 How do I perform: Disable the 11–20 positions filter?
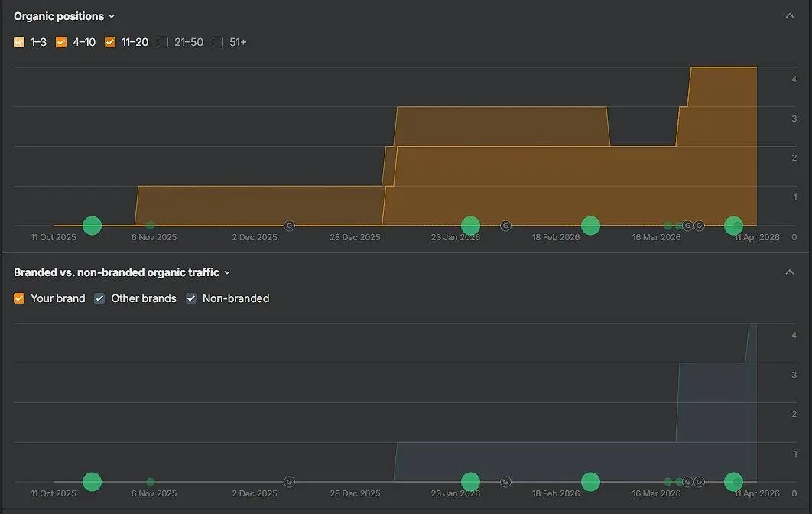pyautogui.click(x=110, y=42)
